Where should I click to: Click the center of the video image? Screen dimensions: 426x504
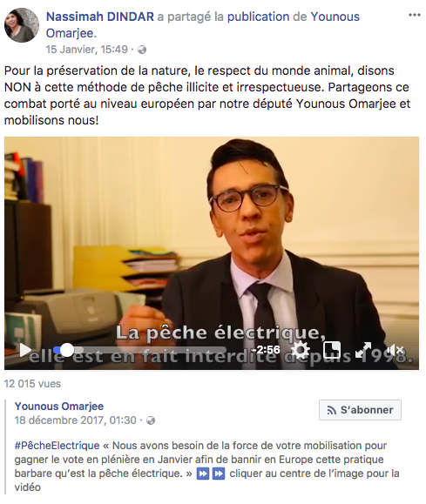[x=212, y=253]
